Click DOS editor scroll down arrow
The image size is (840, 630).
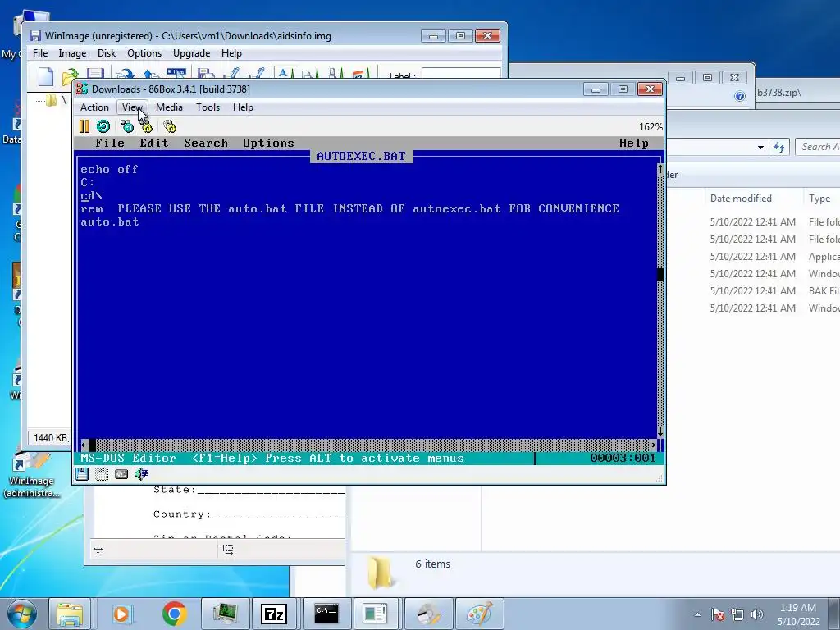(x=660, y=431)
